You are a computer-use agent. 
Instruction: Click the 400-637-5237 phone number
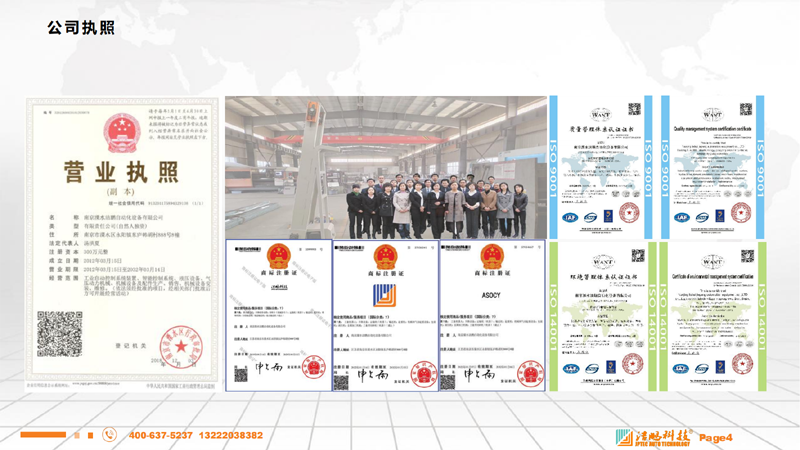coord(161,435)
